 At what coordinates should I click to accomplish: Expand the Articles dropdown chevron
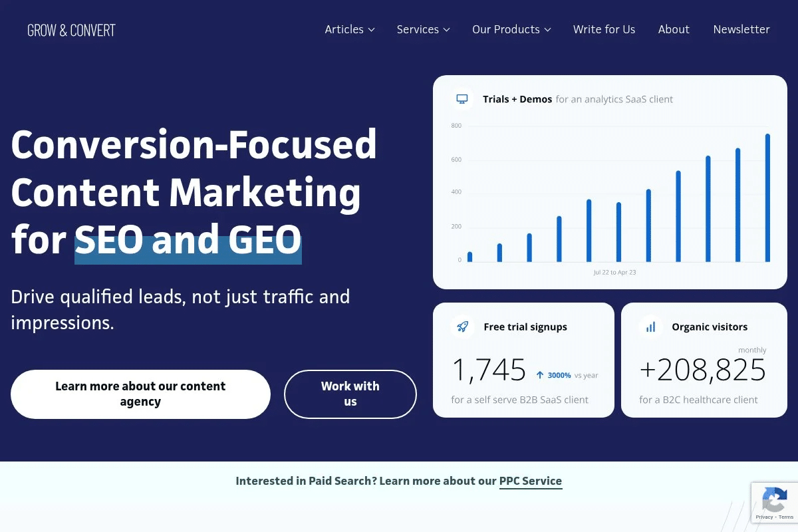371,30
